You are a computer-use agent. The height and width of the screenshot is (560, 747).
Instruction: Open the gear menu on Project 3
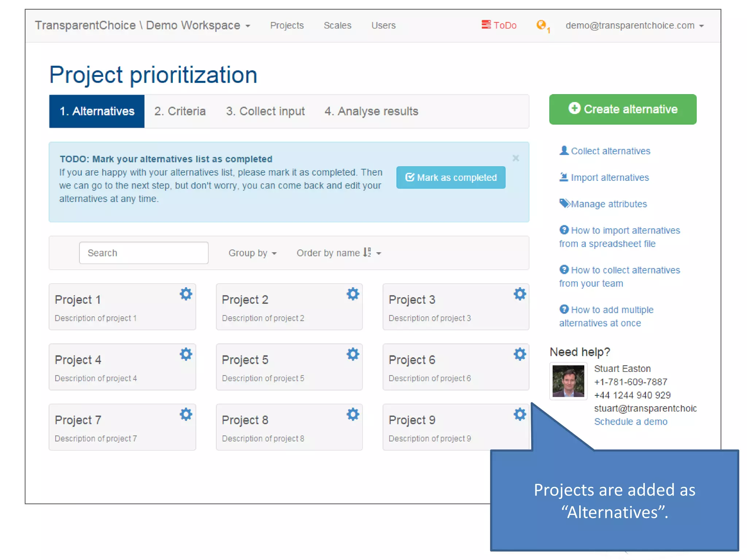(520, 294)
